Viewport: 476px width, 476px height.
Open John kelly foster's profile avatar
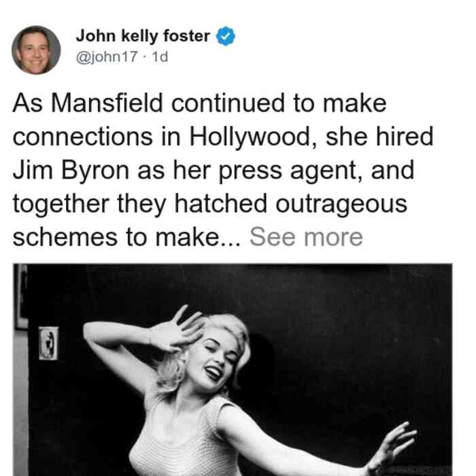pos(36,50)
